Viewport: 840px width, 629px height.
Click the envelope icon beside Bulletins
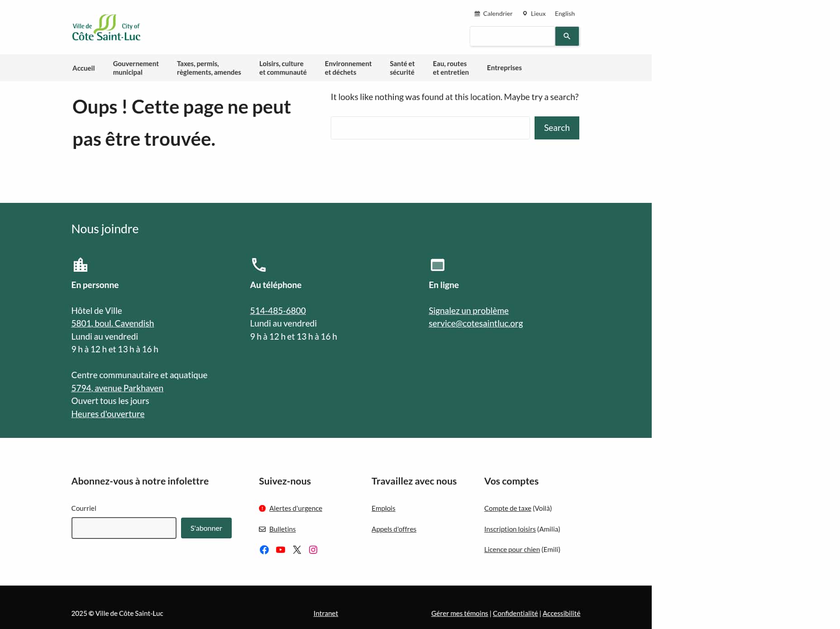(x=262, y=528)
